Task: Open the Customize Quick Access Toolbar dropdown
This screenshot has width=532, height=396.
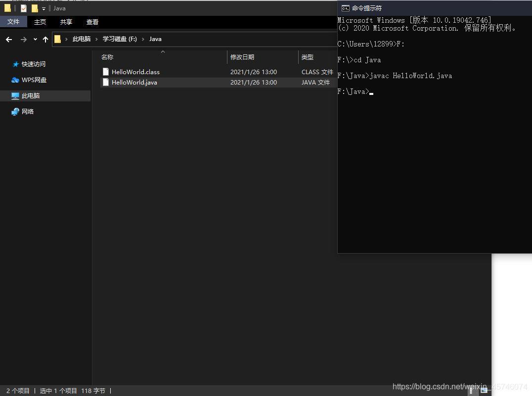Action: (x=44, y=8)
